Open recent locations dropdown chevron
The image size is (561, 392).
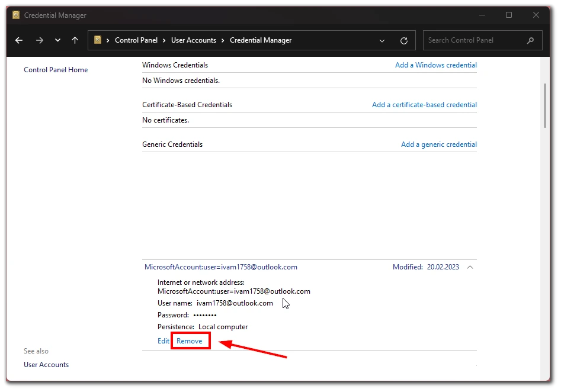(x=57, y=40)
